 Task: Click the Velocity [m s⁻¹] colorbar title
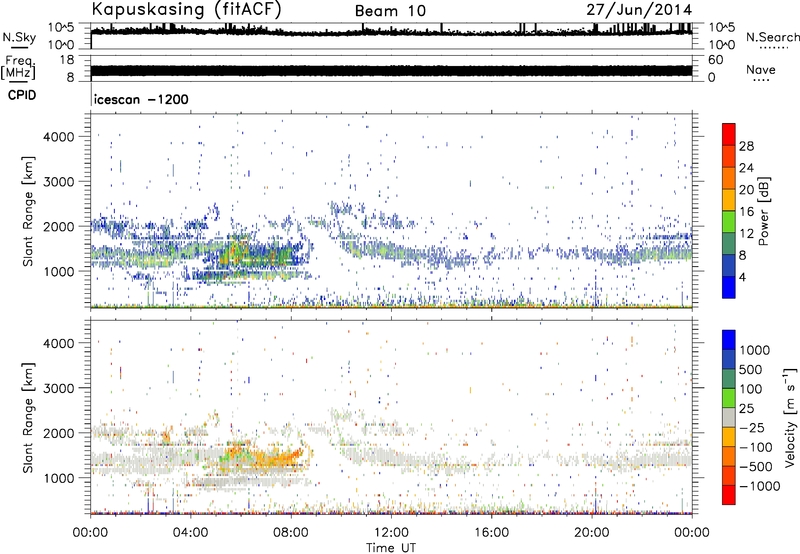790,417
